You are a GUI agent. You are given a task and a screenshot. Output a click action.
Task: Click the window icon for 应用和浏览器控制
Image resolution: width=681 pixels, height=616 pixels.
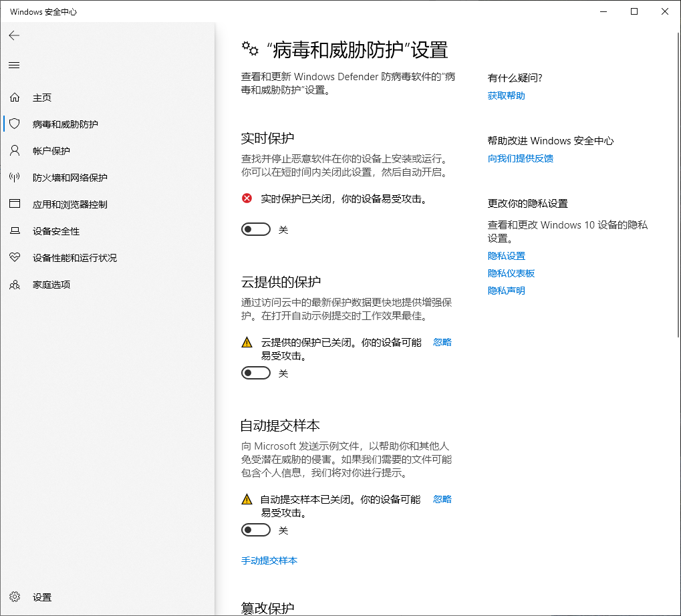[15, 204]
